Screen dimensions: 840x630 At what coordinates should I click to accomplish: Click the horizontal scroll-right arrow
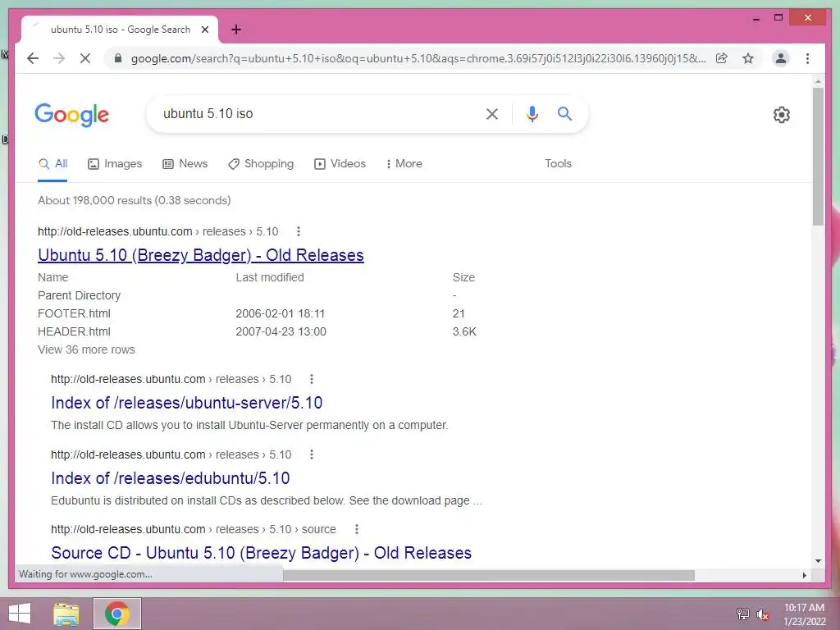pyautogui.click(x=804, y=575)
